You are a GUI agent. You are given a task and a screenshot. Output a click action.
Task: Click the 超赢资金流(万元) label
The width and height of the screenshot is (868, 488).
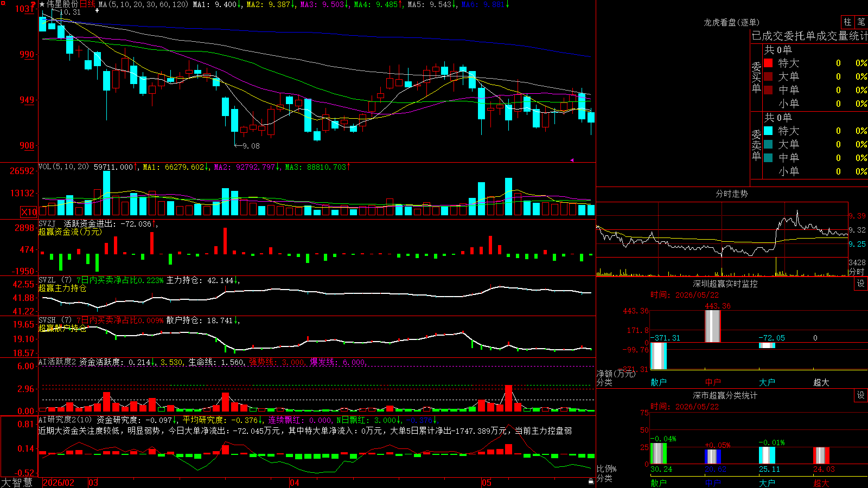(70, 232)
